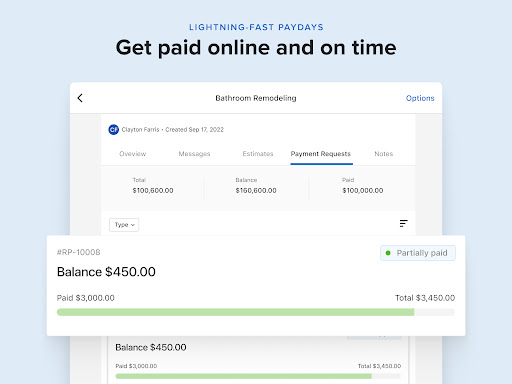Go back using the left chevron arrow

coord(80,98)
